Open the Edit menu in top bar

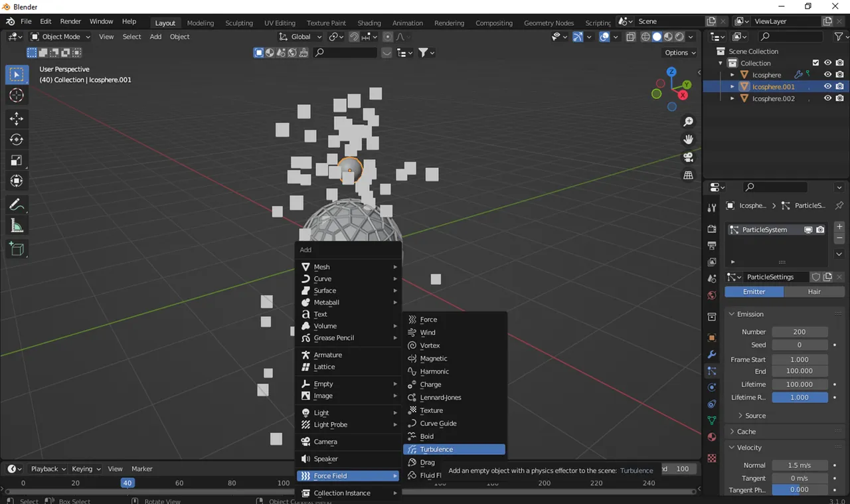tap(46, 21)
